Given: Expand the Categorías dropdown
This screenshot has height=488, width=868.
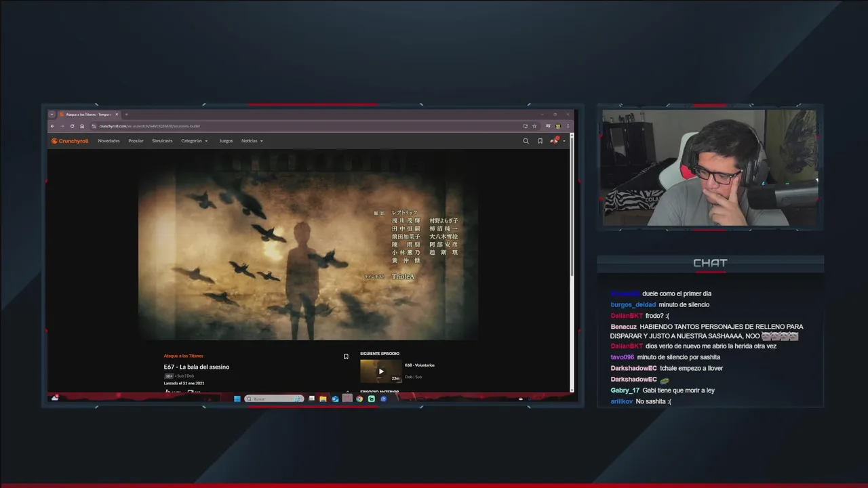Looking at the screenshot, I should (195, 141).
